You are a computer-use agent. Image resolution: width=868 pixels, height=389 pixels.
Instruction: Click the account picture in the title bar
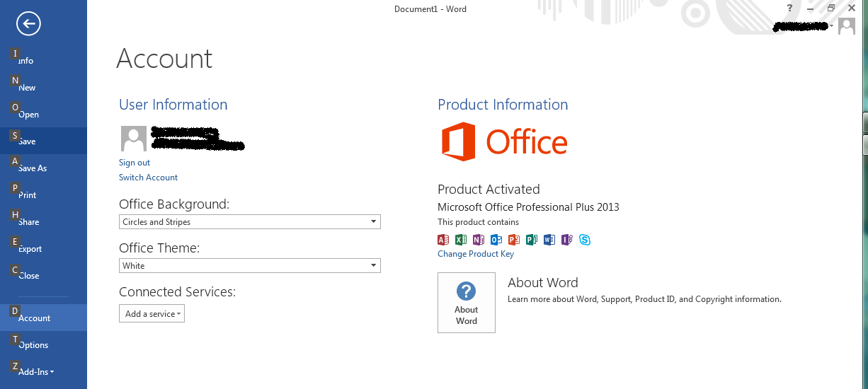pyautogui.click(x=846, y=26)
